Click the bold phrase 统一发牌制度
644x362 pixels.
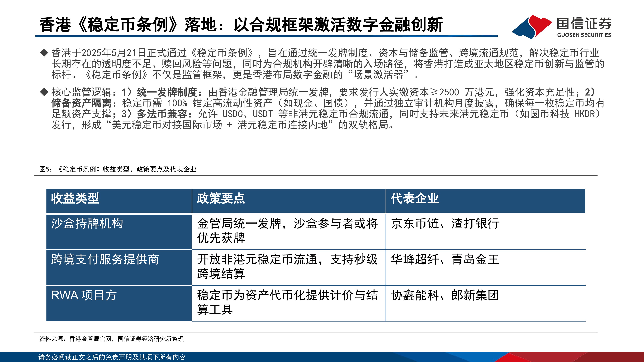(167, 92)
